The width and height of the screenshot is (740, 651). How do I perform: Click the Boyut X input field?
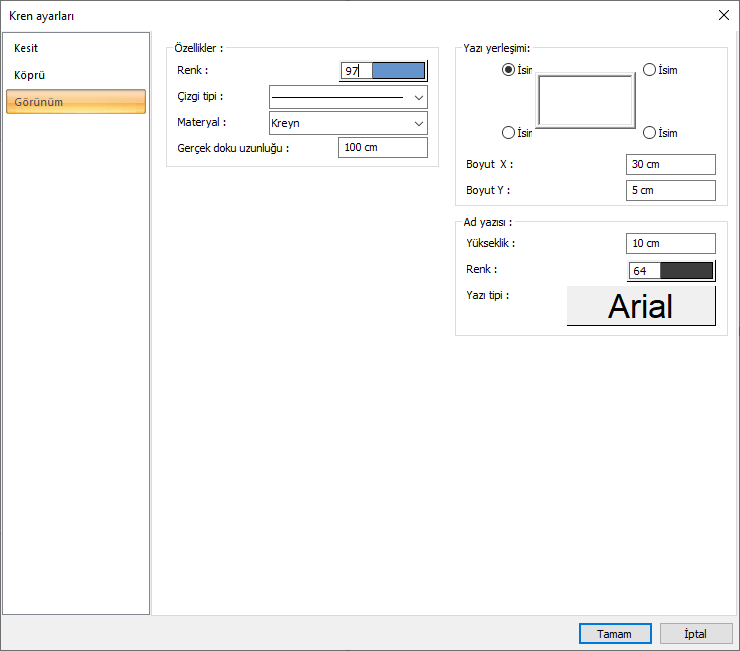tap(670, 165)
